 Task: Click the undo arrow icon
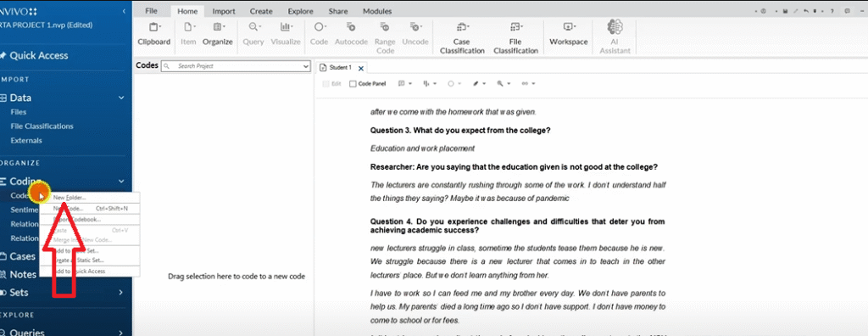point(806,11)
